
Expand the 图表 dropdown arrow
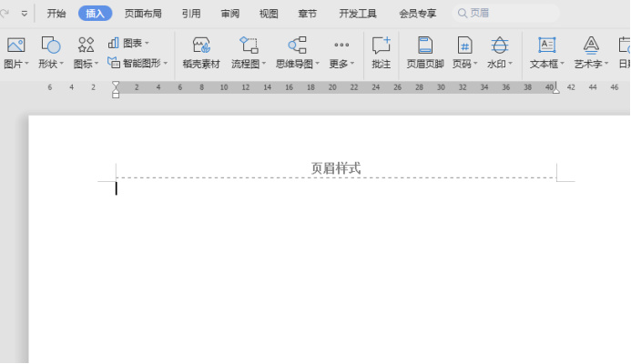(x=147, y=43)
